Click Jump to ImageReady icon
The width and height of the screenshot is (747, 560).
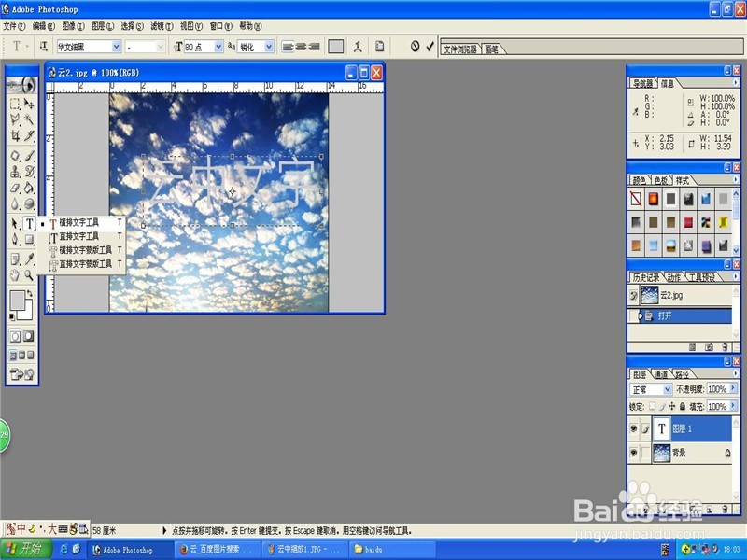[x=21, y=375]
